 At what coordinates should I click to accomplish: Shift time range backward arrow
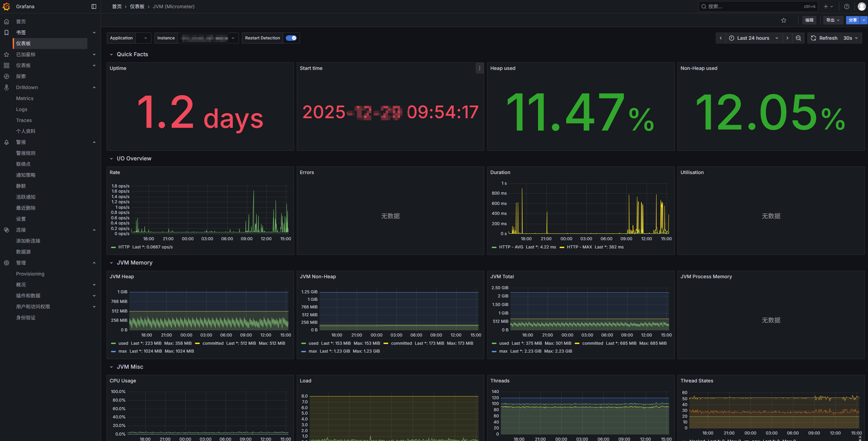[721, 38]
